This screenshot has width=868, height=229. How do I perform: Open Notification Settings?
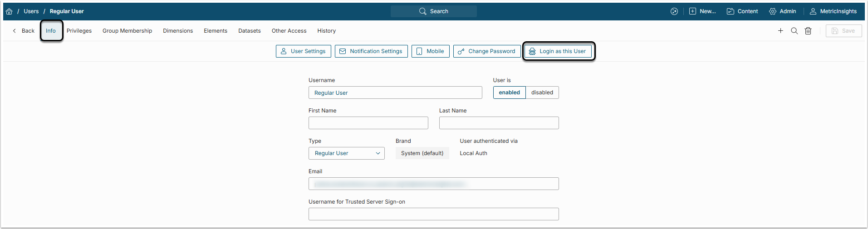(x=371, y=51)
